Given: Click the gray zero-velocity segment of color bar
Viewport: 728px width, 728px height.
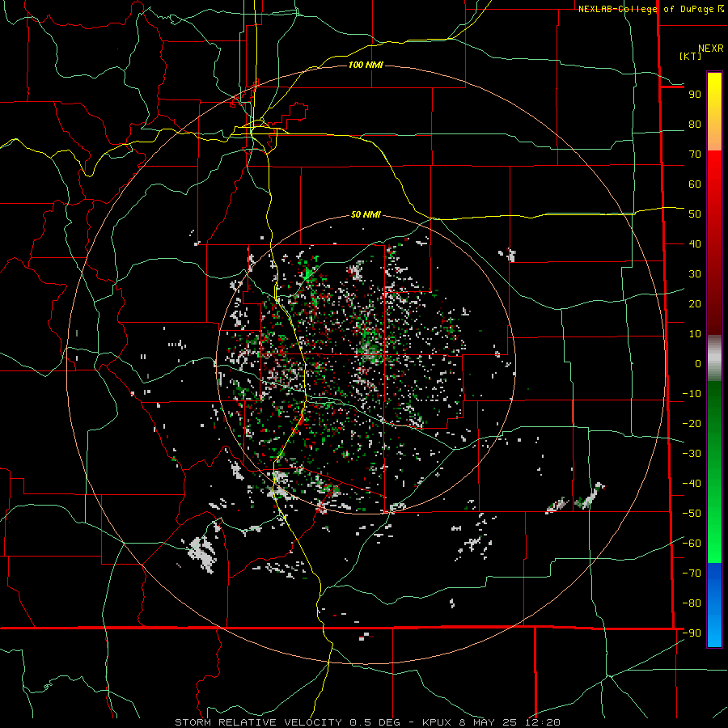Looking at the screenshot, I should (x=714, y=358).
